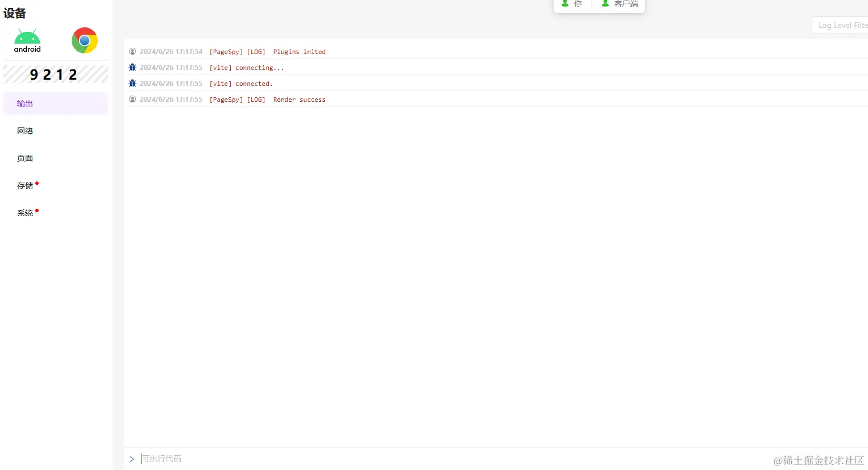
Task: Select the Plugins inited log message
Action: 268,52
